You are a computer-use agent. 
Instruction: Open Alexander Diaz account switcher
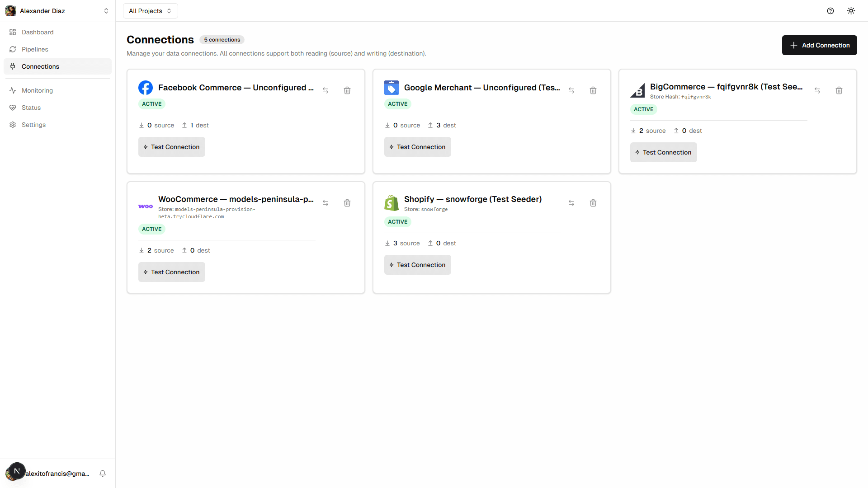point(57,11)
